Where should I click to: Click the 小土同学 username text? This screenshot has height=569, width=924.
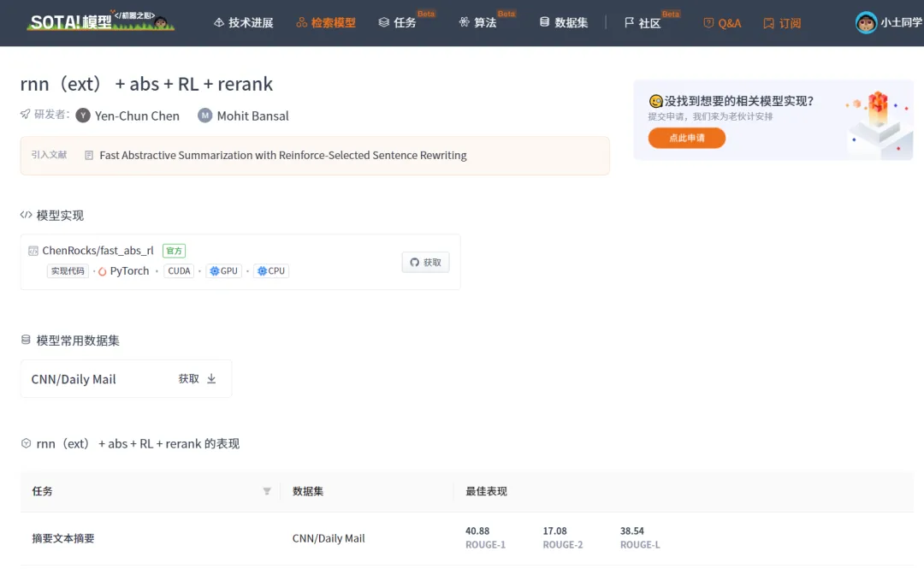pos(901,23)
